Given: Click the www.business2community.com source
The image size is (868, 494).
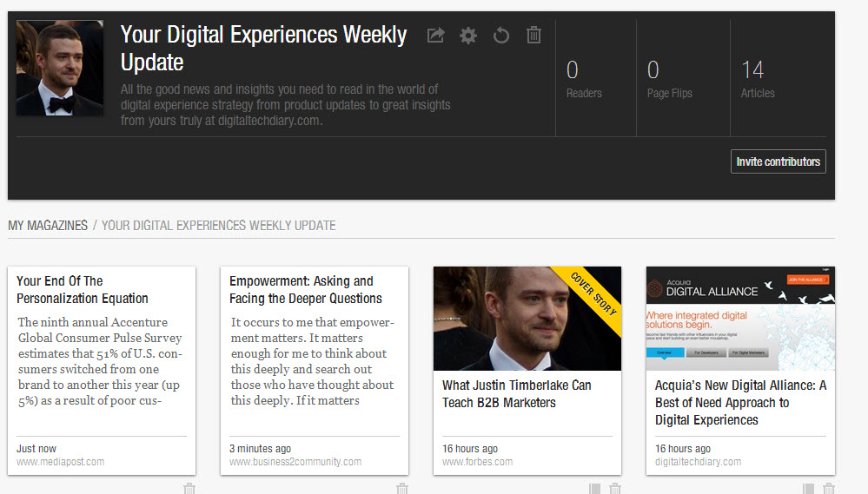Looking at the screenshot, I should [295, 462].
